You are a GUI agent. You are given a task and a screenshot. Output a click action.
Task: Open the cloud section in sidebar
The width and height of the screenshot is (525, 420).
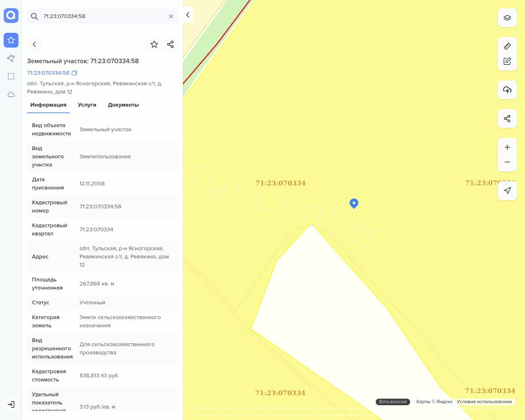click(x=11, y=94)
